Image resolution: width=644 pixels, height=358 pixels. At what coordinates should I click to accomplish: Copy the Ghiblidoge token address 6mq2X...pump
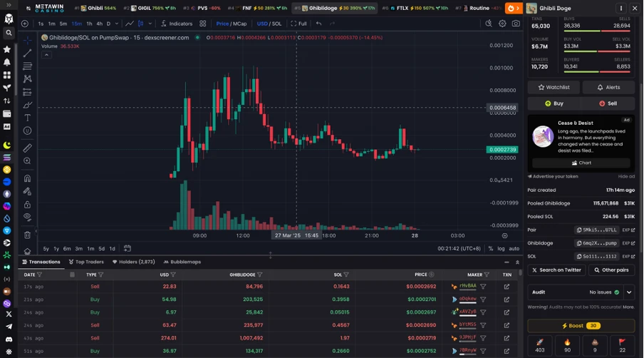pos(596,243)
